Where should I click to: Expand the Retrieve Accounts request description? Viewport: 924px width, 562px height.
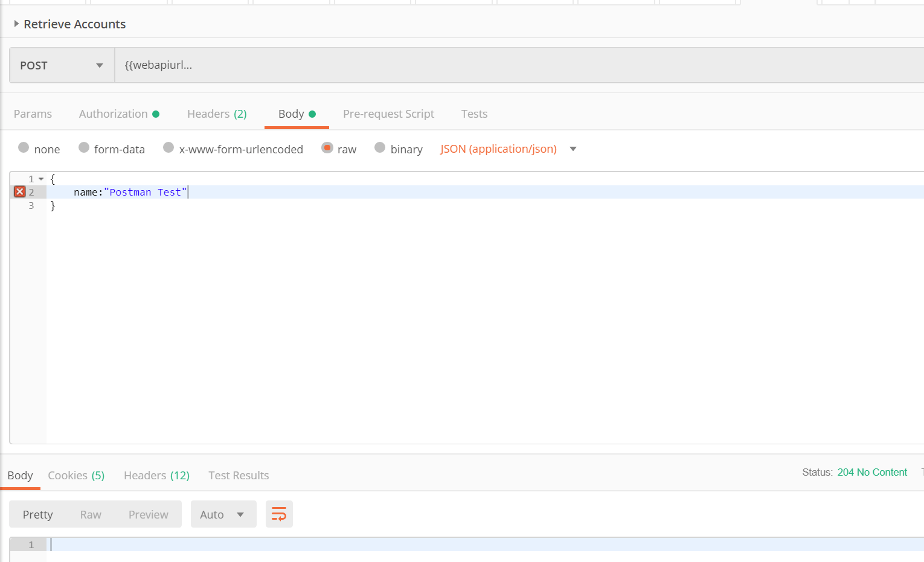tap(16, 24)
